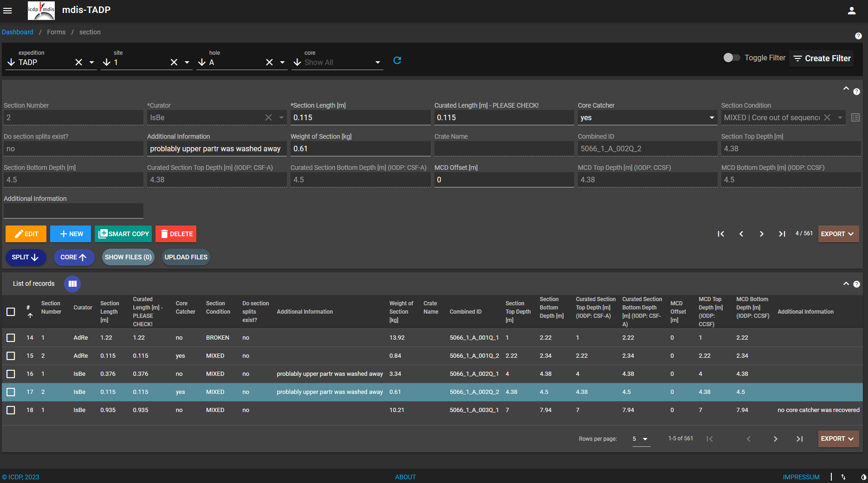Open the core Show All dropdown

(x=377, y=62)
